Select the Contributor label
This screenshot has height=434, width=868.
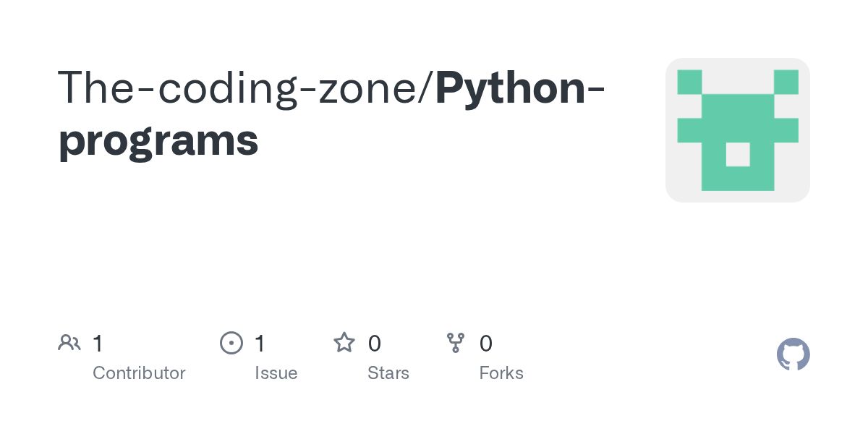139,373
